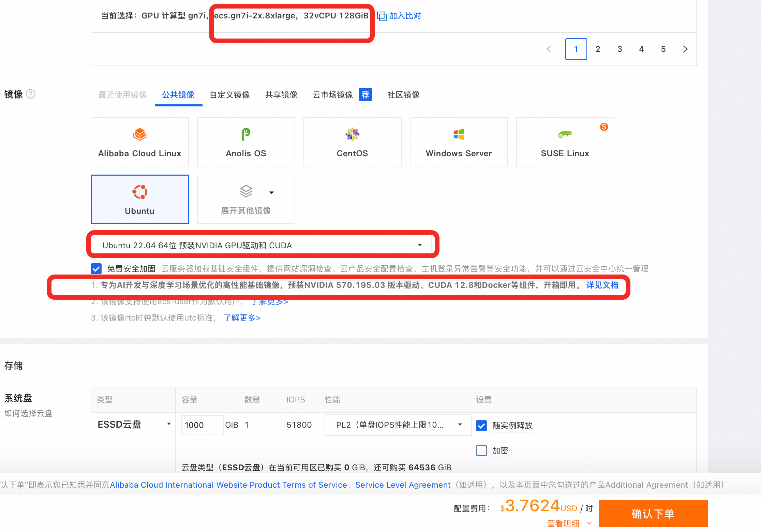This screenshot has height=532, width=761.
Task: Toggle the 随实例释放 checkbox
Action: click(x=481, y=425)
